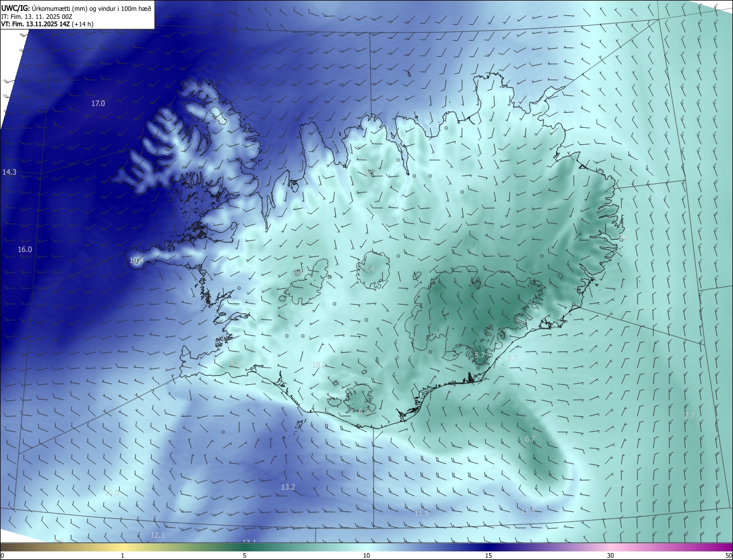Click the 'VT: Fim. 13.11.2025 14Z (+14 h)' line
Image resolution: width=733 pixels, height=560 pixels.
pyautogui.click(x=47, y=24)
